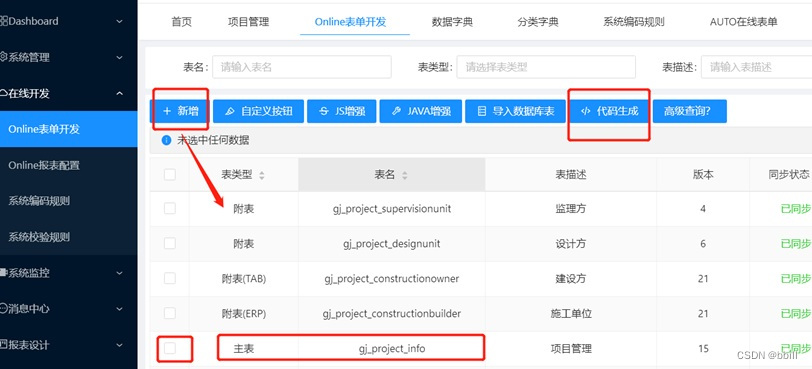The height and width of the screenshot is (369, 812).
Task: Expand the 报表设计 menu chevron
Action: tap(120, 345)
